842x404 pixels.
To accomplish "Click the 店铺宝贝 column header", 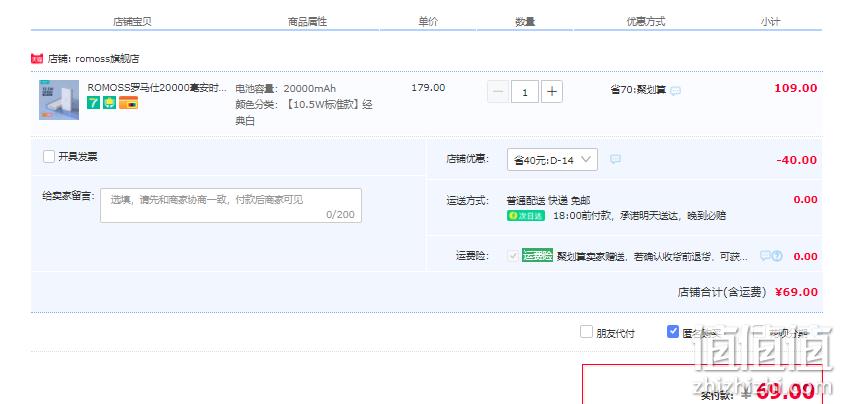I will pyautogui.click(x=132, y=22).
